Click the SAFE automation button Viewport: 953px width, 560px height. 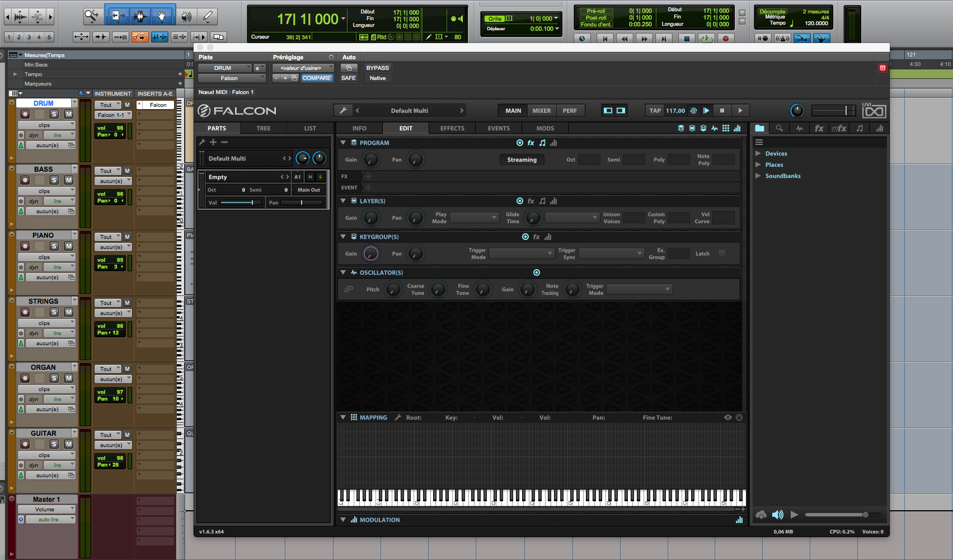349,78
